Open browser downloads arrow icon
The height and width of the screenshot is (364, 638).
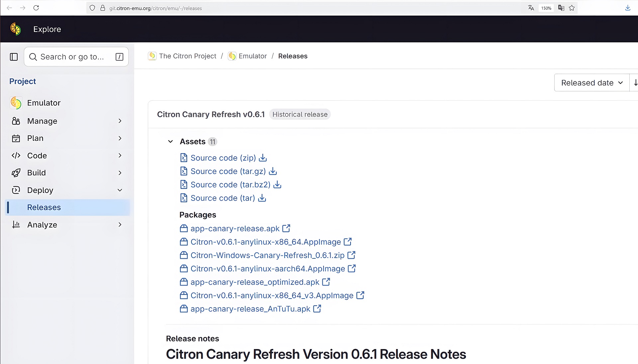pyautogui.click(x=628, y=8)
